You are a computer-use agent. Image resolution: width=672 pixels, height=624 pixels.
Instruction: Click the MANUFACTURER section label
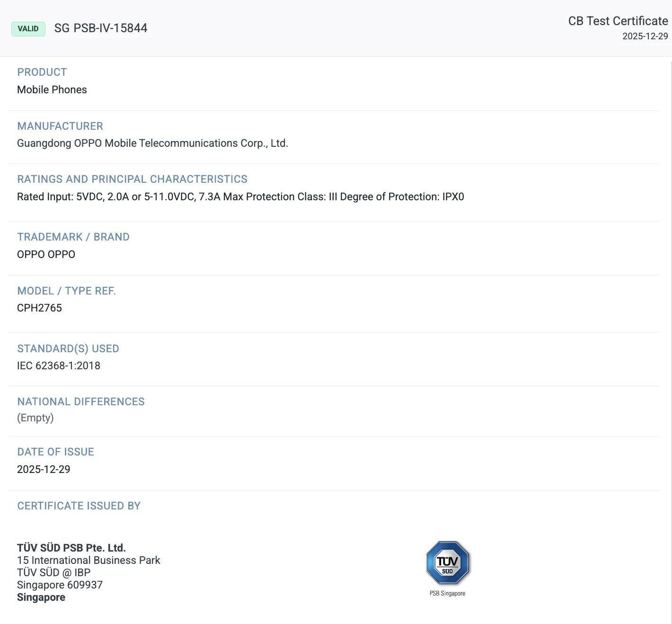tap(60, 126)
